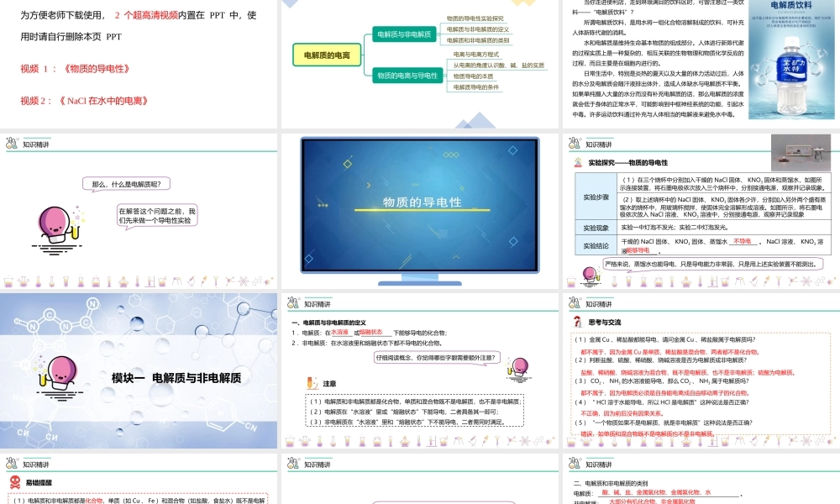Screen dimensions: 840x504
Task: Click the pink light-bulb mascot beside 什么是电解质 bubble
Action: click(x=57, y=230)
